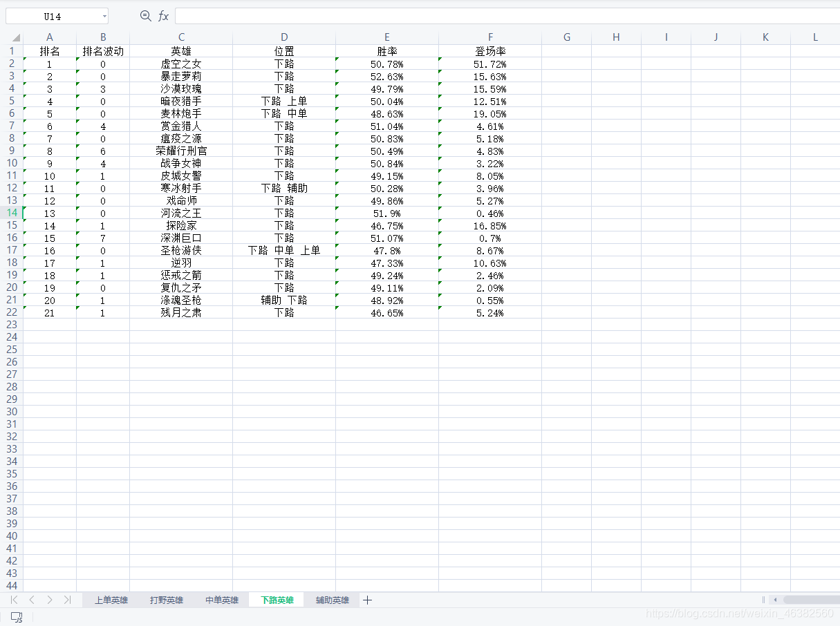Select the cell 皮城女警
This screenshot has width=840, height=626.
point(181,176)
